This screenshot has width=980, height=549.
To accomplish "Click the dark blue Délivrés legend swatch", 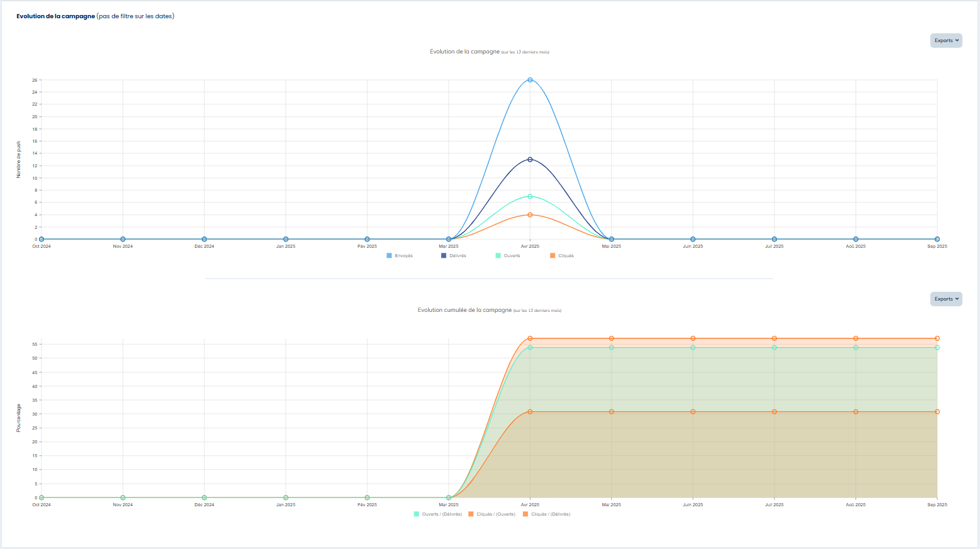I will 444,256.
